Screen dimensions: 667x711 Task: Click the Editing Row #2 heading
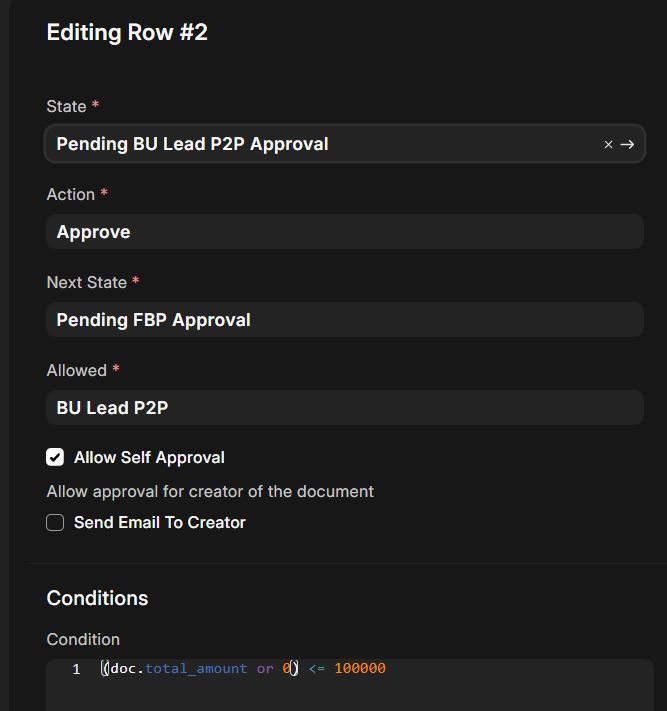pyautogui.click(x=127, y=32)
